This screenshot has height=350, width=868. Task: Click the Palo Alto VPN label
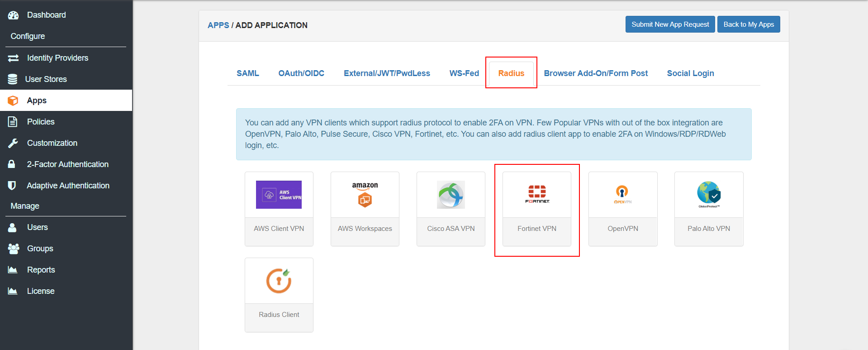709,229
